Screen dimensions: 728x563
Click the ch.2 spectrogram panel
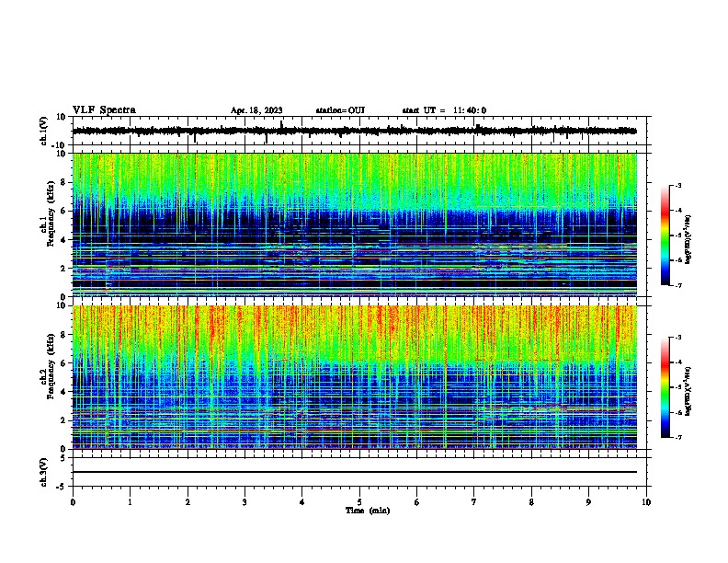355,377
